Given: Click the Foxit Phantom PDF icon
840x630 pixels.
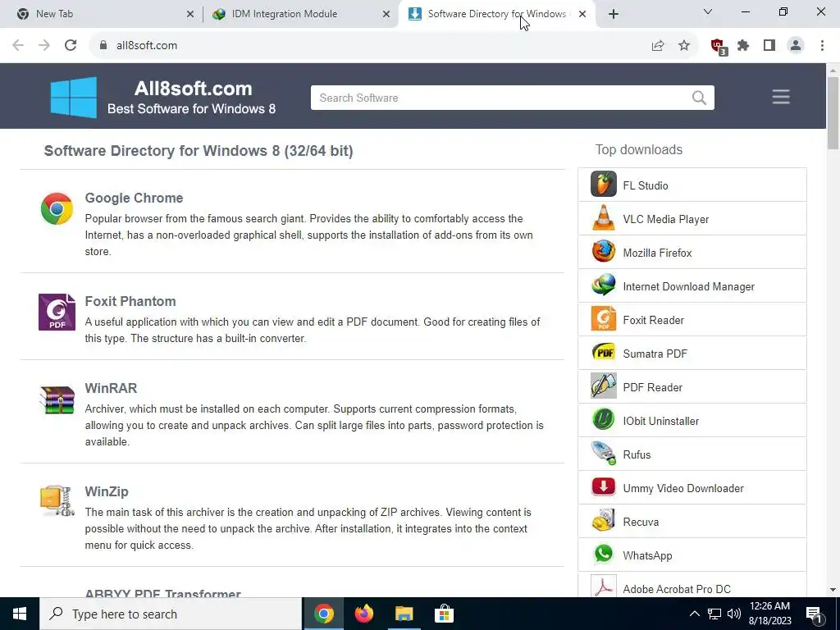Looking at the screenshot, I should [57, 312].
